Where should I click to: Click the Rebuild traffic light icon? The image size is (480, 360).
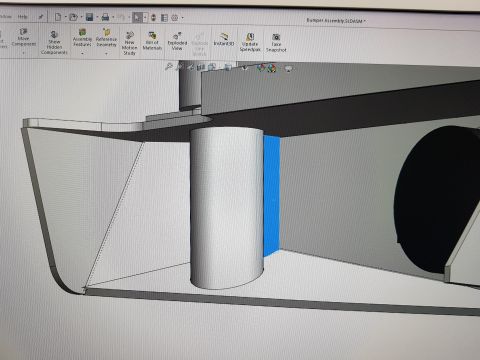coord(154,17)
